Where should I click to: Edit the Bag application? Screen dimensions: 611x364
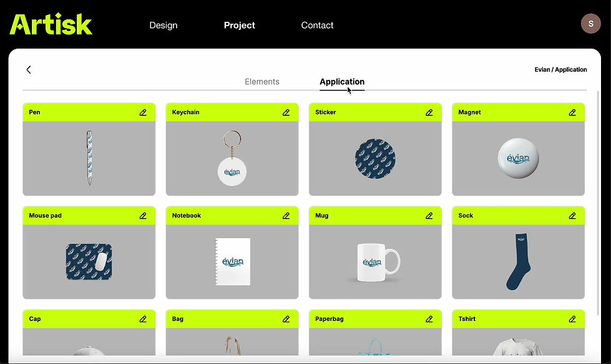click(286, 319)
